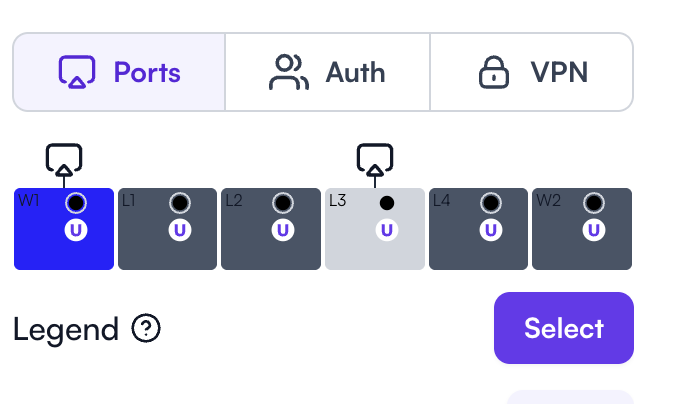Switch to the Auth tab
Image resolution: width=682 pixels, height=404 pixels.
[328, 72]
